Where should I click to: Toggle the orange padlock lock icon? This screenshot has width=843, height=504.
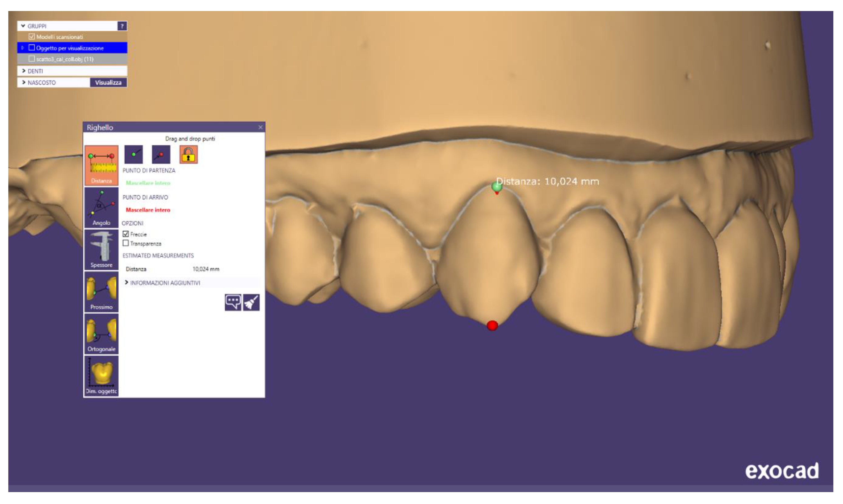pyautogui.click(x=189, y=155)
